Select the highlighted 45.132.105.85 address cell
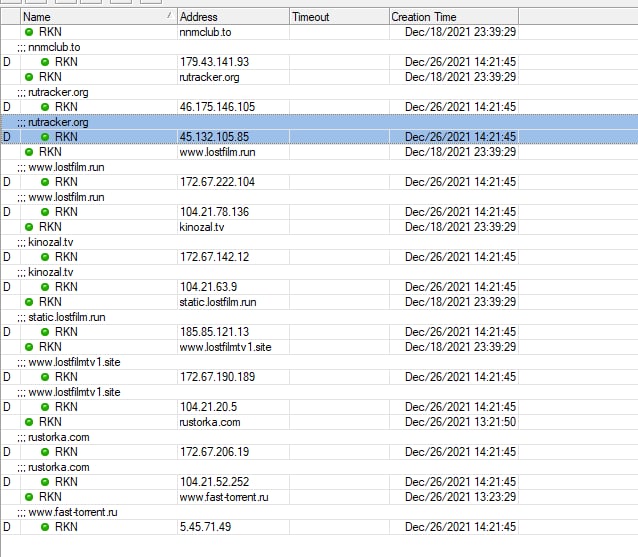The height and width of the screenshot is (557, 638). pos(233,137)
